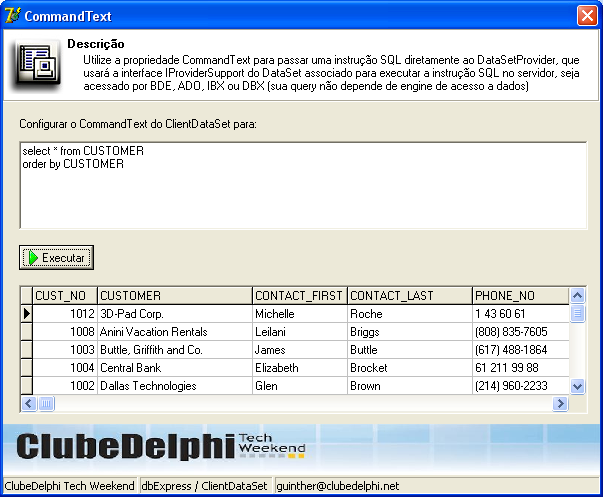Select the CUSTOMER column header

point(174,296)
